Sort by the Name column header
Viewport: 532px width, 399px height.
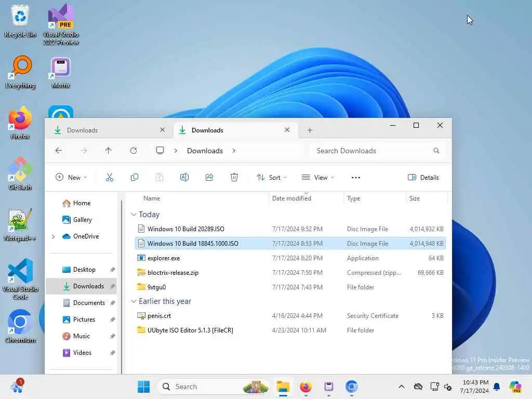(151, 198)
